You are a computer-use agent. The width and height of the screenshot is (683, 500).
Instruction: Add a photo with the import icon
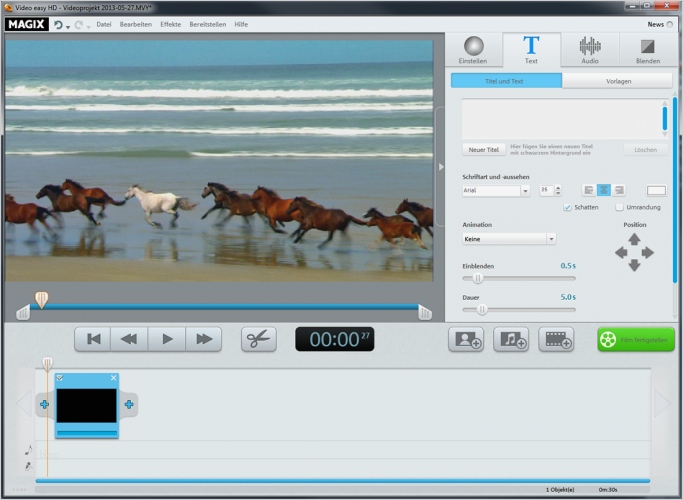pos(467,339)
